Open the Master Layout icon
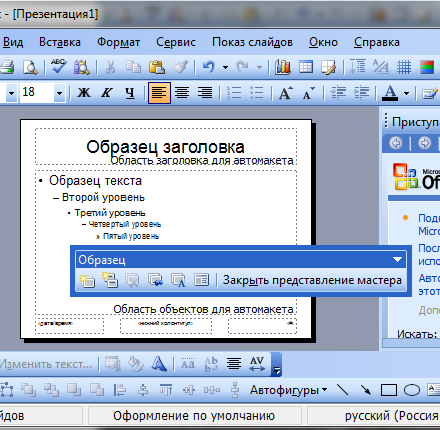Viewport: 440px width, 430px height. tap(202, 280)
